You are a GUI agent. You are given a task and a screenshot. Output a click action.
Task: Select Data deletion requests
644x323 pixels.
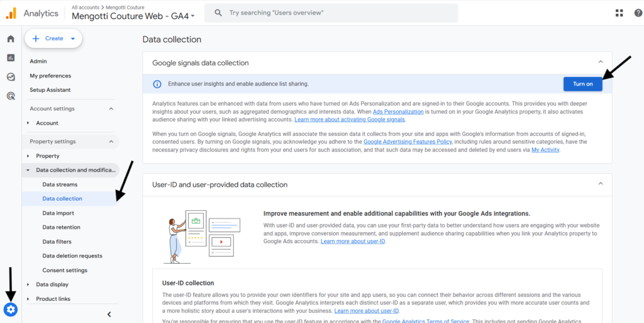click(x=72, y=256)
